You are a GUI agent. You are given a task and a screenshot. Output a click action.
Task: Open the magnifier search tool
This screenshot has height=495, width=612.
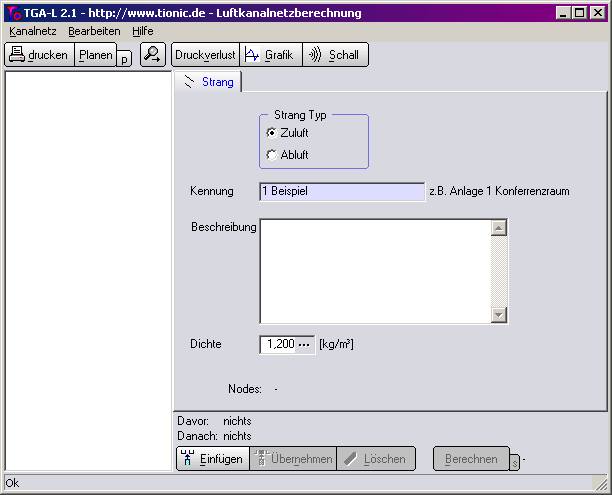pyautogui.click(x=153, y=55)
